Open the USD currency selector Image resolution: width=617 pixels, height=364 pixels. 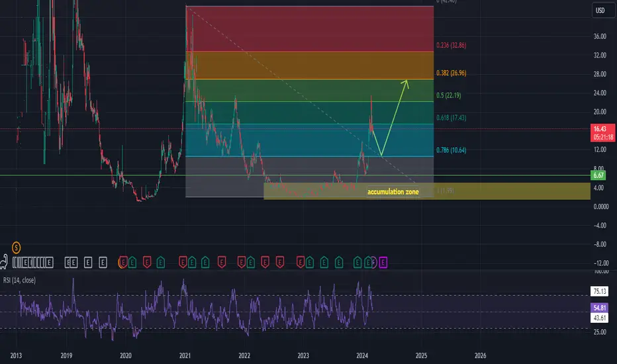[x=603, y=11]
